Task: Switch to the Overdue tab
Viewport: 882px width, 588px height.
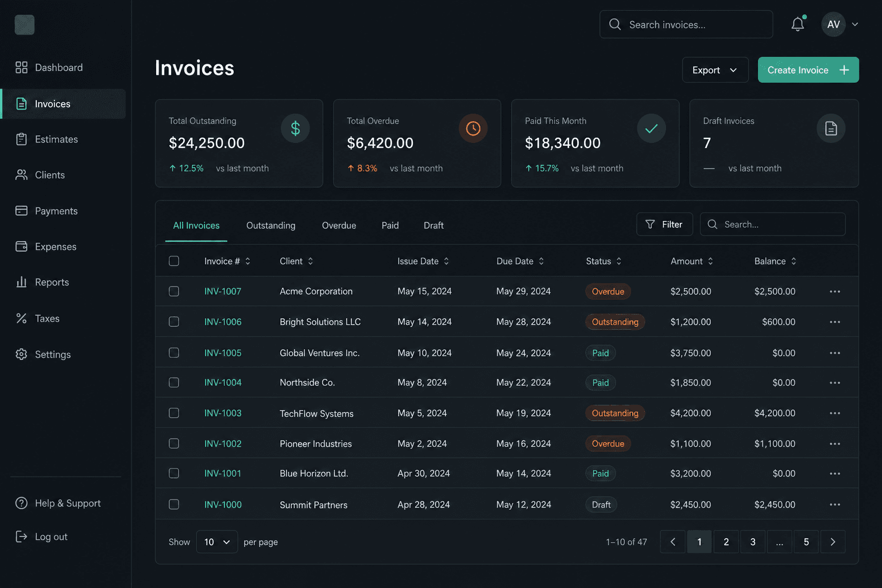Action: pos(339,226)
